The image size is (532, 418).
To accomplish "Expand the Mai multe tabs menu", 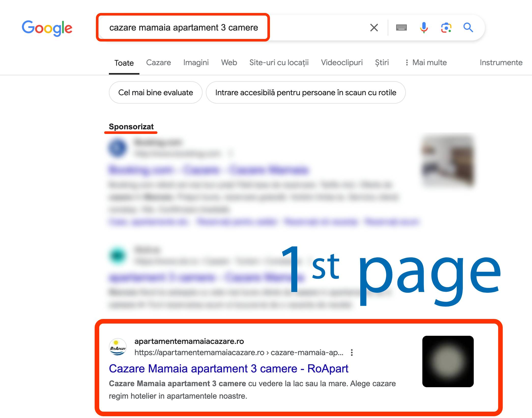I will pos(426,63).
